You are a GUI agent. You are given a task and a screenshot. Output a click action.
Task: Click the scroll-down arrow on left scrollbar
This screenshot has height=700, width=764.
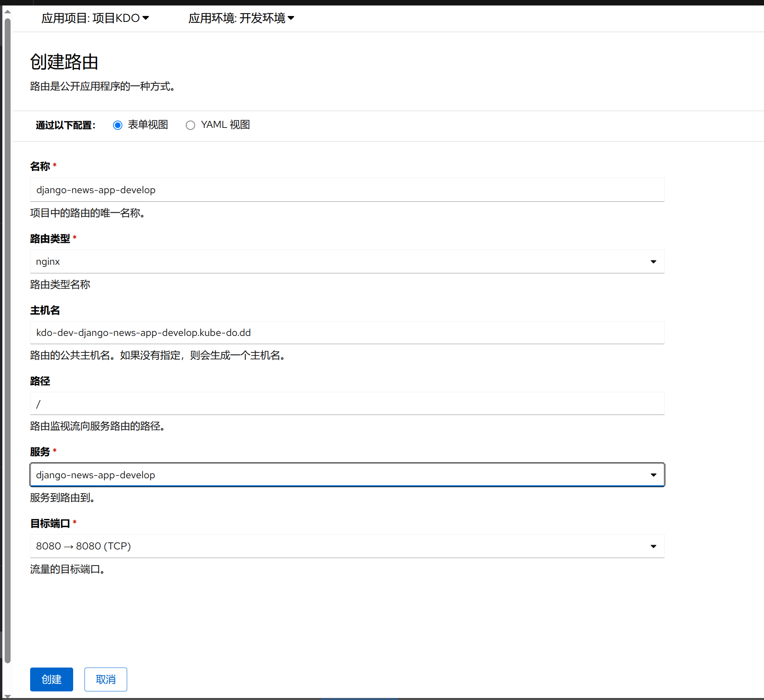[x=7, y=696]
